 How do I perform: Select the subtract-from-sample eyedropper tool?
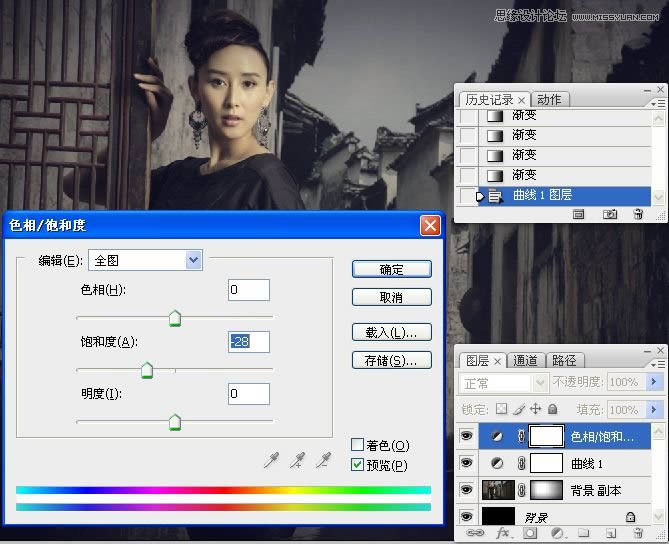point(322,460)
